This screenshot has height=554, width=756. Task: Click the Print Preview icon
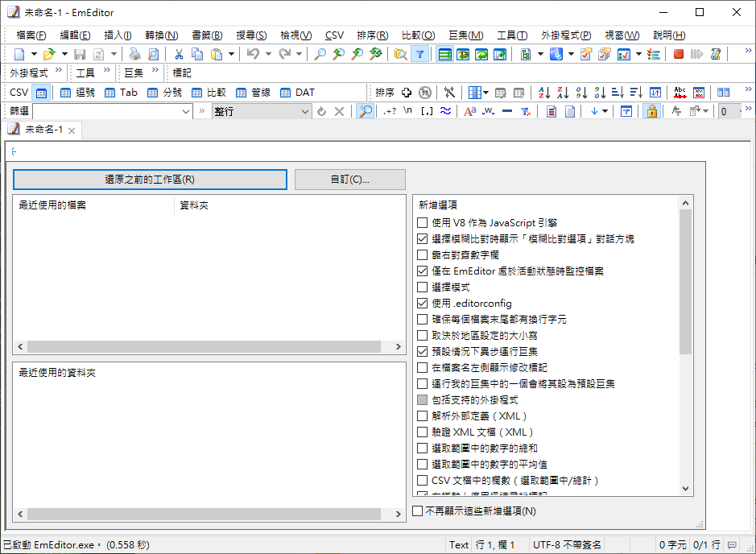153,54
